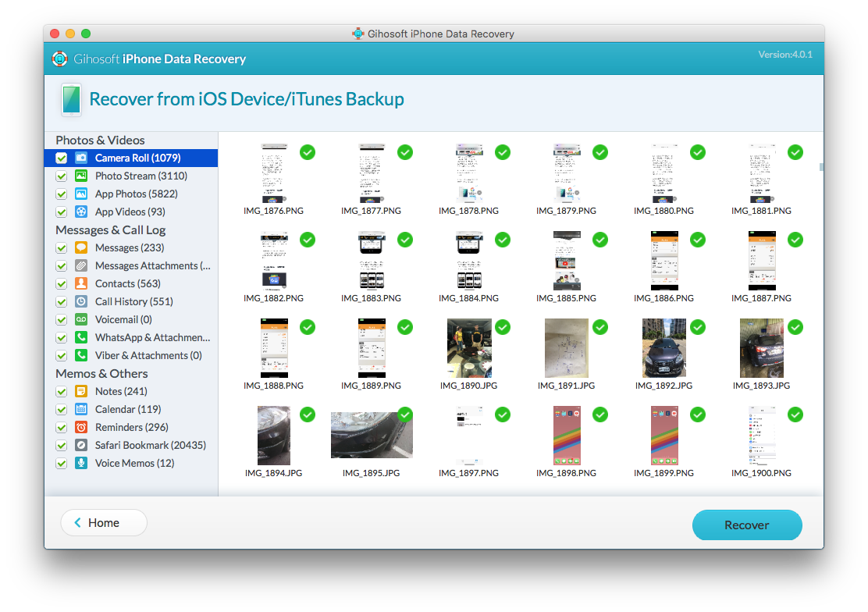The width and height of the screenshot is (868, 612).
Task: Click file name IMG_1889.PNG
Action: (371, 386)
